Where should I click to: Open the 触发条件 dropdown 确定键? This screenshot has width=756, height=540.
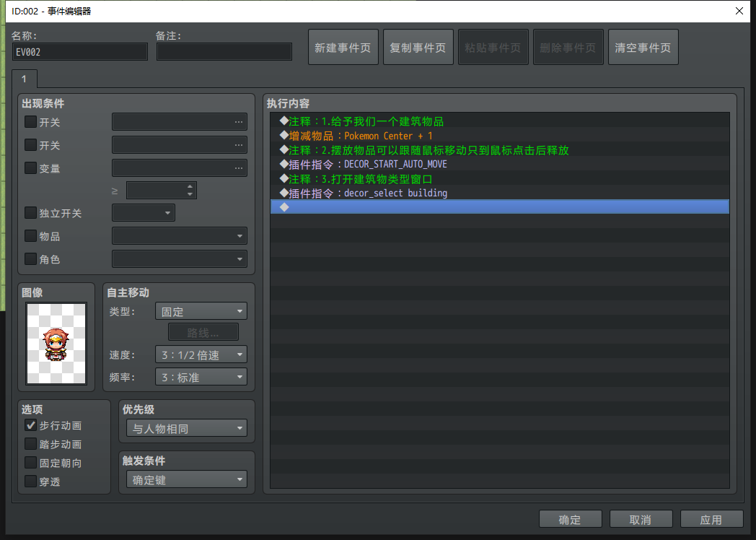tap(187, 479)
